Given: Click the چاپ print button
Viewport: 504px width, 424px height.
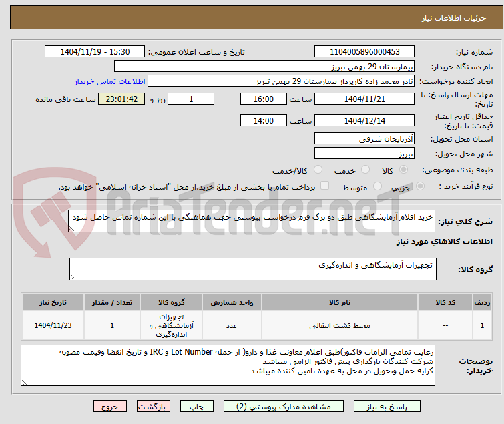Looking at the screenshot, I should pyautogui.click(x=197, y=407).
